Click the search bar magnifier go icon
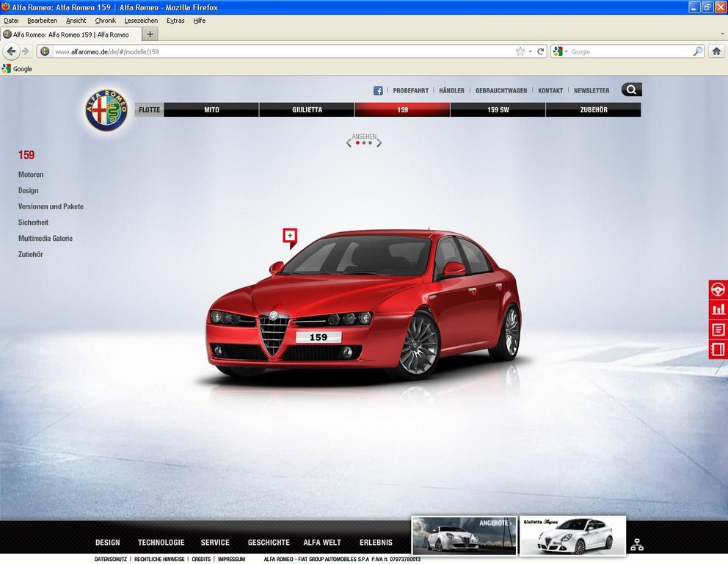The height and width of the screenshot is (564, 728). [x=697, y=51]
